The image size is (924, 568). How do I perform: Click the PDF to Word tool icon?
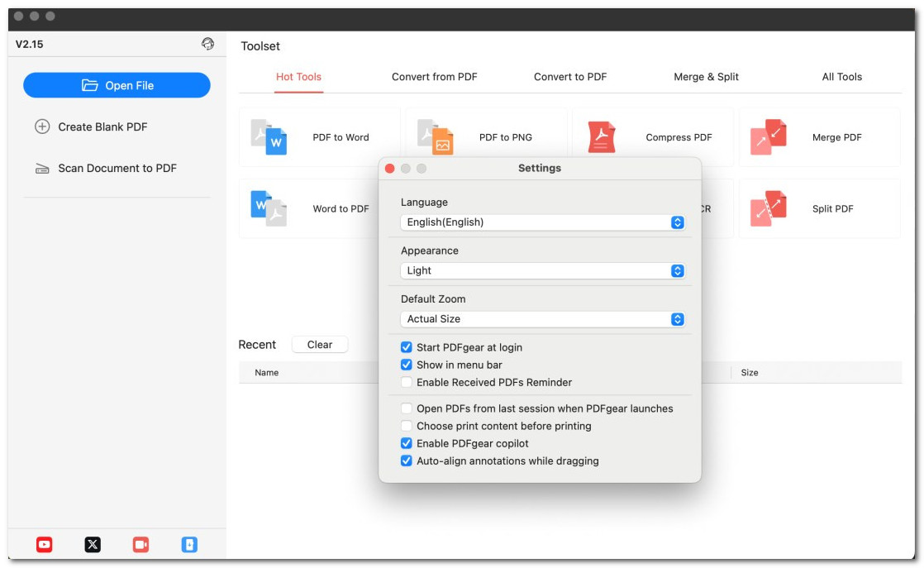pos(269,137)
